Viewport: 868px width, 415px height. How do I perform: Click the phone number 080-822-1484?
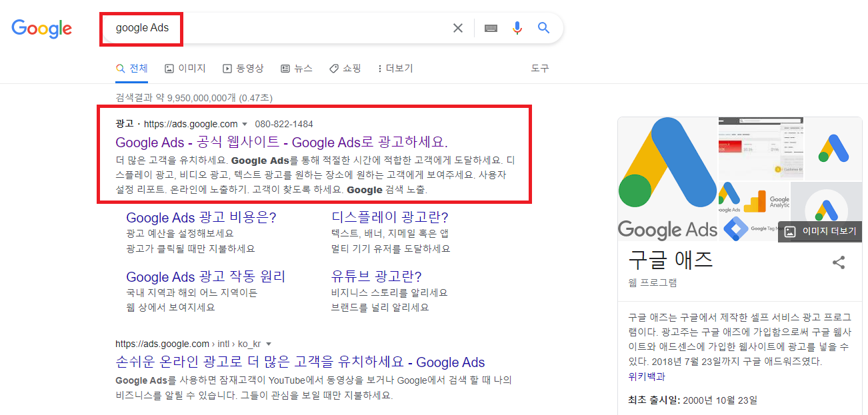pyautogui.click(x=284, y=125)
